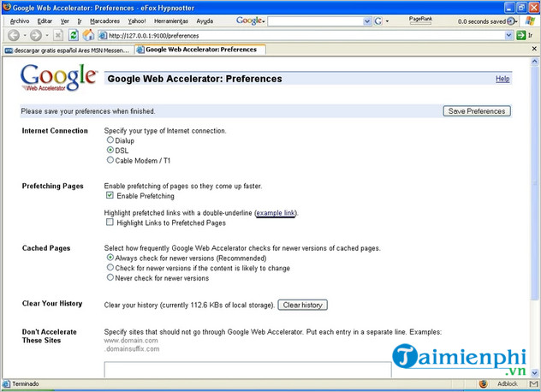Click the Gmail M icon in status bar
This screenshot has height=392, width=541.
pyautogui.click(x=533, y=384)
